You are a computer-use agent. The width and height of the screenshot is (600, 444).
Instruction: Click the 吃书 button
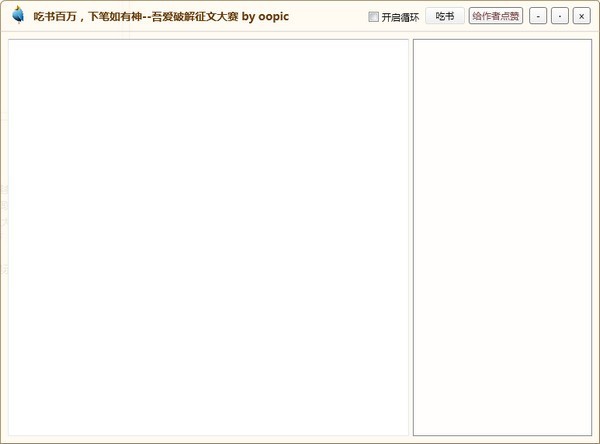(x=445, y=16)
